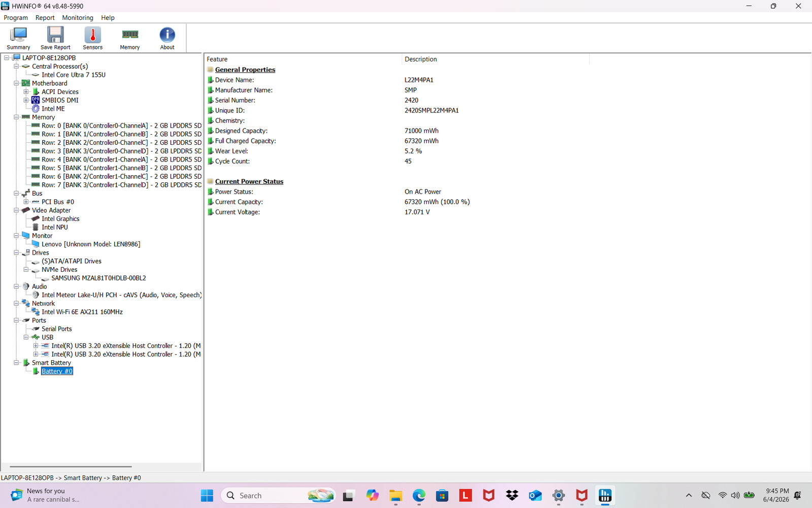Collapse the NVMe Drives node
The height and width of the screenshot is (508, 812).
(26, 270)
